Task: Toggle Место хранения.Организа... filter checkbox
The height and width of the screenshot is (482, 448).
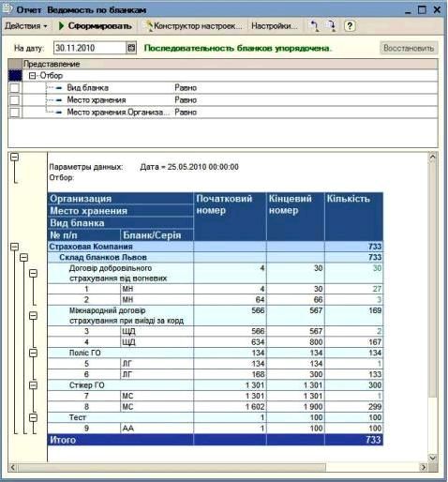Action: (15, 113)
